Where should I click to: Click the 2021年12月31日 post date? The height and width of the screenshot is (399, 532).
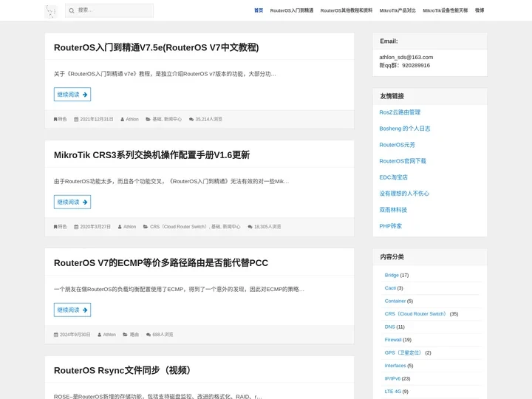(x=96, y=120)
